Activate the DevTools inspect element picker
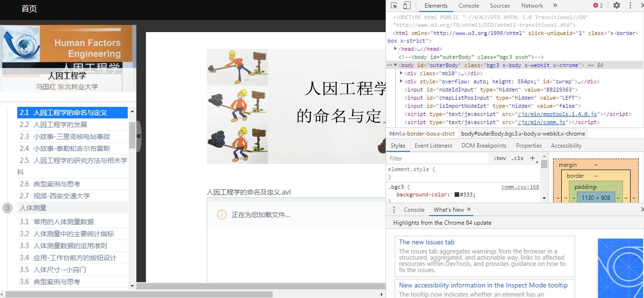This screenshot has width=644, height=298. tap(394, 6)
